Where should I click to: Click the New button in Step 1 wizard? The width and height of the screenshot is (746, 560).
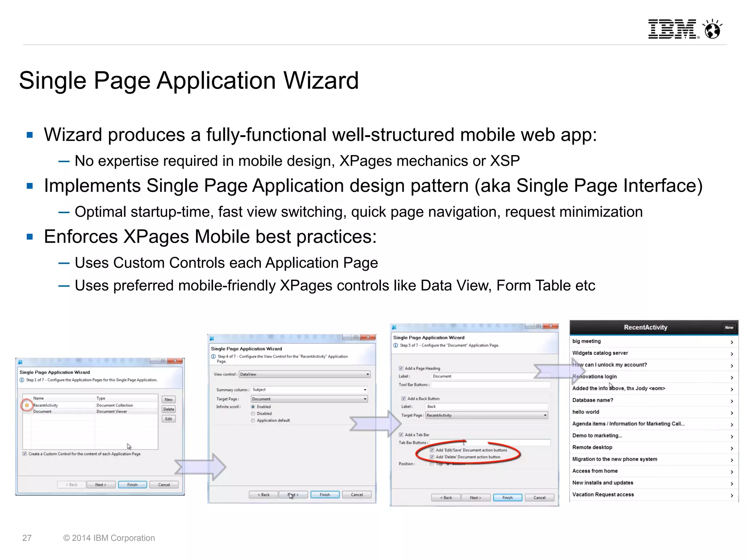tap(169, 399)
